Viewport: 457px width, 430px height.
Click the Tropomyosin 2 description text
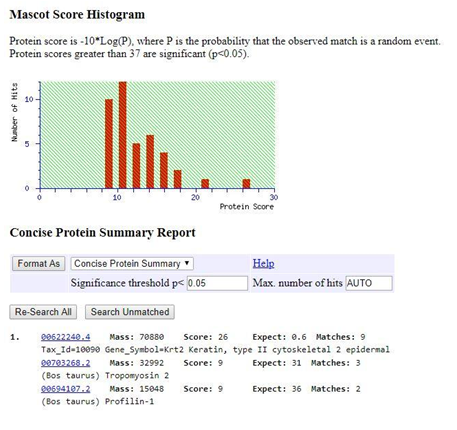pyautogui.click(x=137, y=376)
